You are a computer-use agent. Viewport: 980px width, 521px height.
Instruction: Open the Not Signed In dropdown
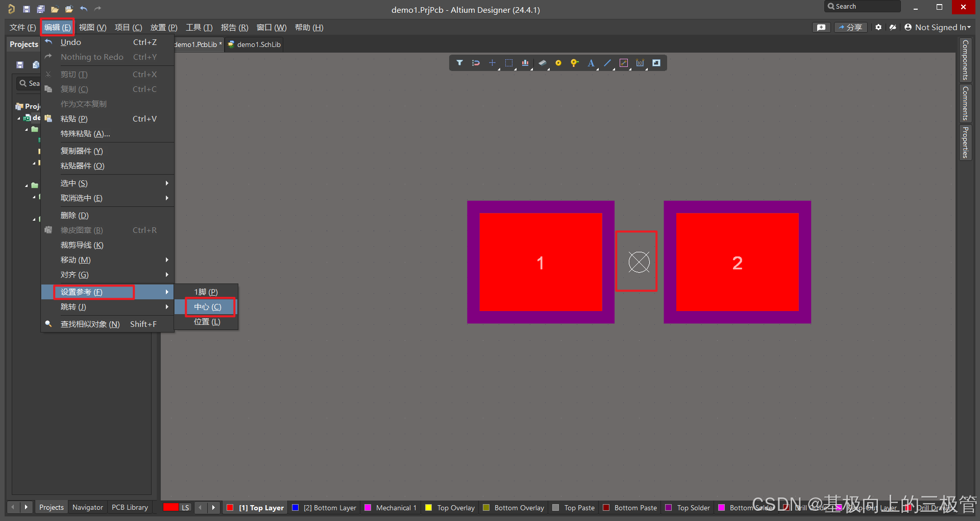click(938, 27)
